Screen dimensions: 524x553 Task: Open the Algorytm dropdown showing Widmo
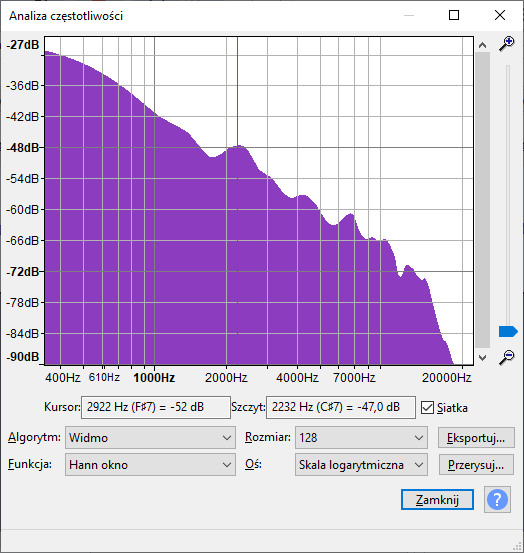point(150,438)
